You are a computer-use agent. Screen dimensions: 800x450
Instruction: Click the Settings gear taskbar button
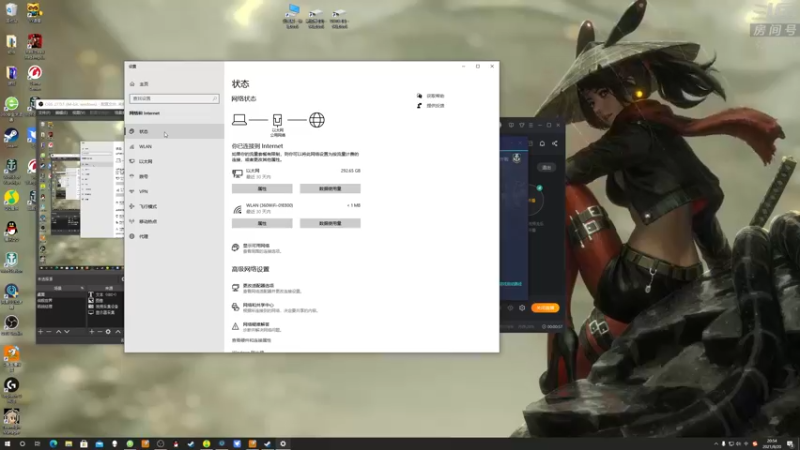283,444
